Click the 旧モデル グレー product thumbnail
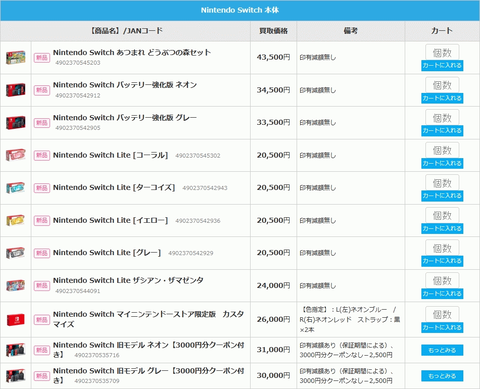Screen dimensions: 480x389 [16, 376]
